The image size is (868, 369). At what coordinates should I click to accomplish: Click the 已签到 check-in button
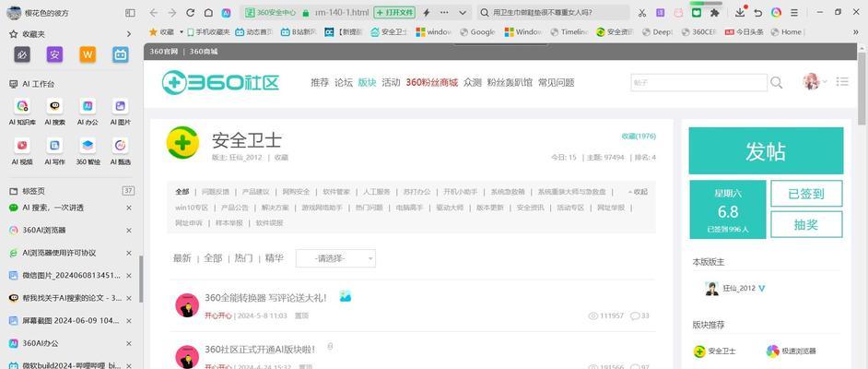(806, 194)
